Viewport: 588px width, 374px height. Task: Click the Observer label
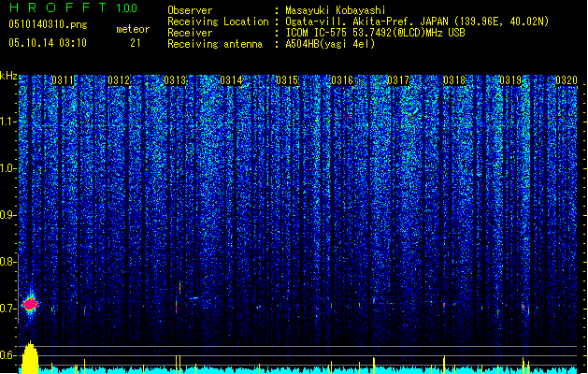tap(190, 10)
